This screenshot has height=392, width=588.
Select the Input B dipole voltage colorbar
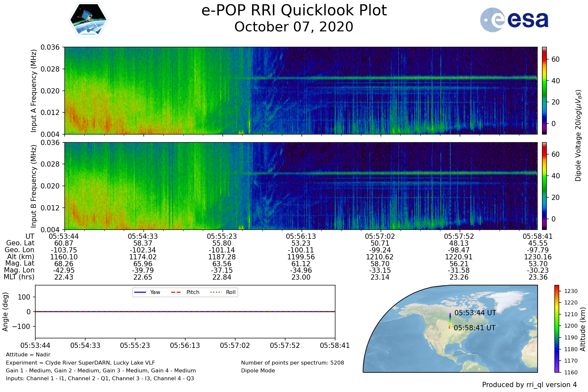click(544, 186)
